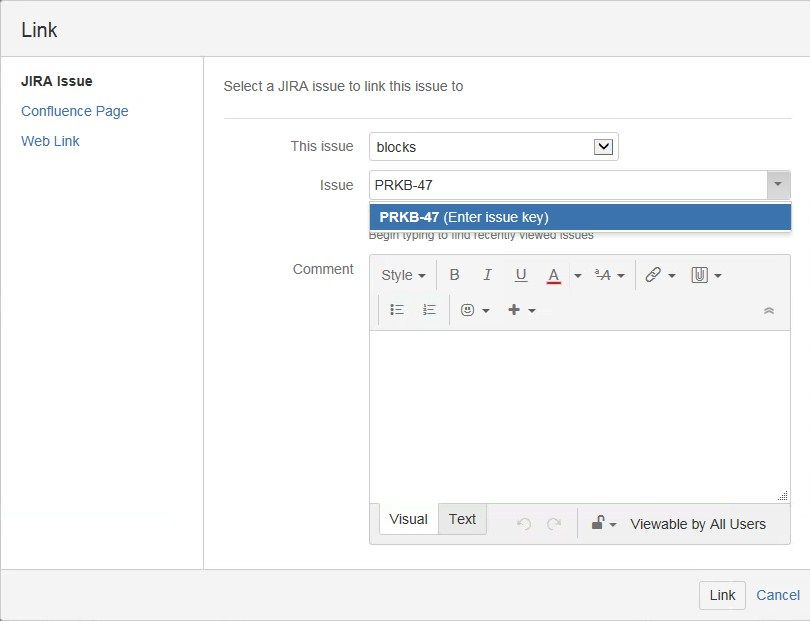Click the Link button to confirm
This screenshot has width=810, height=621.
[722, 595]
